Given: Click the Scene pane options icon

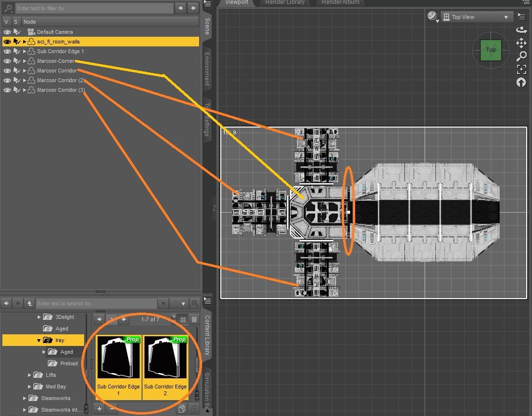Looking at the screenshot, I should (208, 4).
